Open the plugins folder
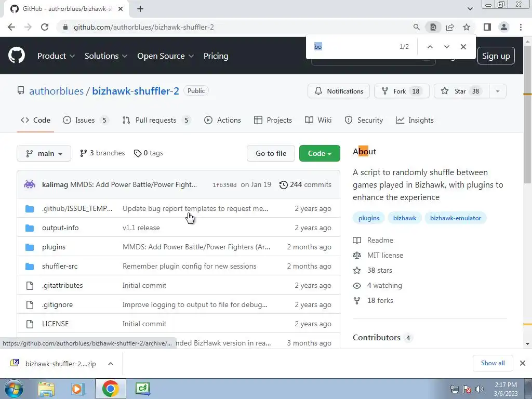This screenshot has width=532, height=399. coord(54,247)
